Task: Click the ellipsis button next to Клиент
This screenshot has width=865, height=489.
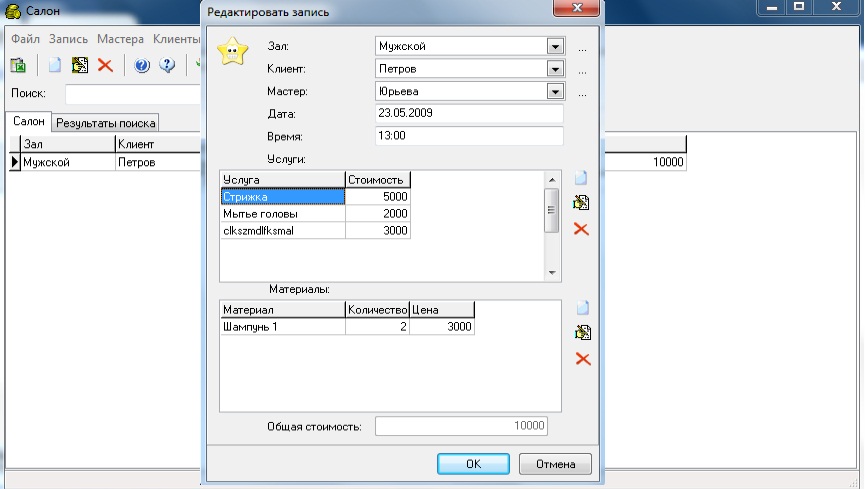Action: click(x=583, y=71)
